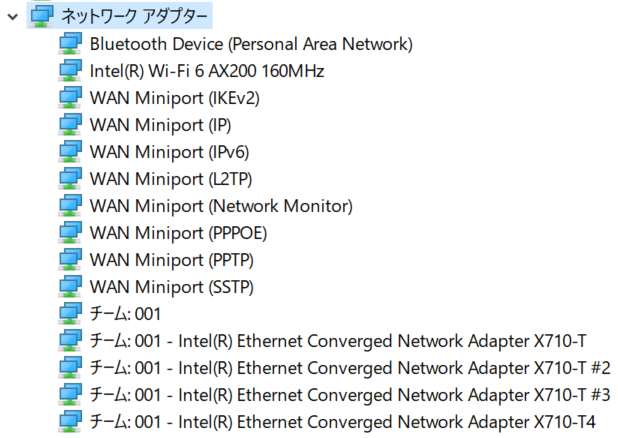
Task: Select Intel(R) Wi-Fi 6 AX200 160MHz
Action: (207, 71)
